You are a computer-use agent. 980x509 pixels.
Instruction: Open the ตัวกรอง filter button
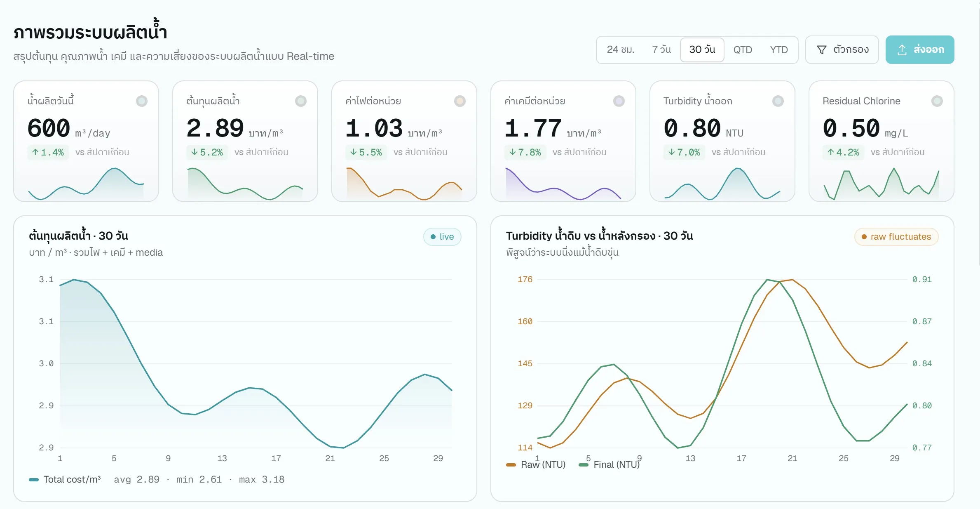[x=842, y=49]
